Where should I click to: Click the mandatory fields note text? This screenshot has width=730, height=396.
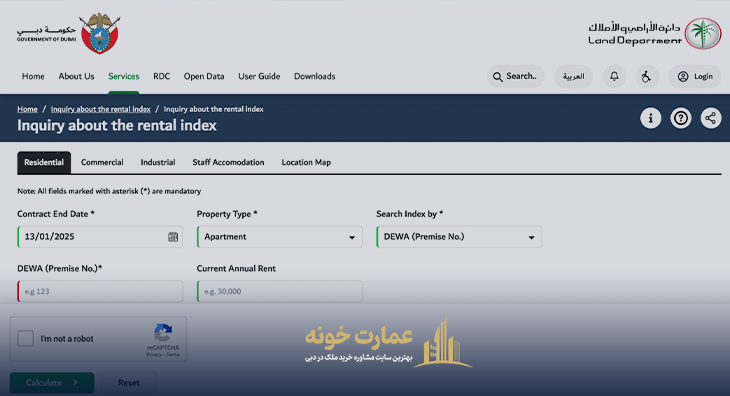click(109, 191)
